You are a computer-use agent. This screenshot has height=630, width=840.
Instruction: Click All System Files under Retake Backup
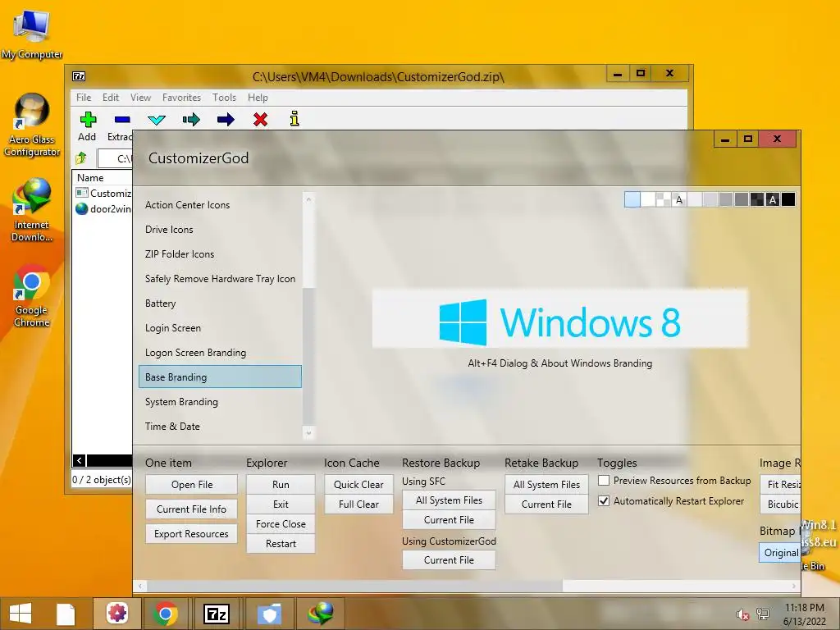click(546, 484)
